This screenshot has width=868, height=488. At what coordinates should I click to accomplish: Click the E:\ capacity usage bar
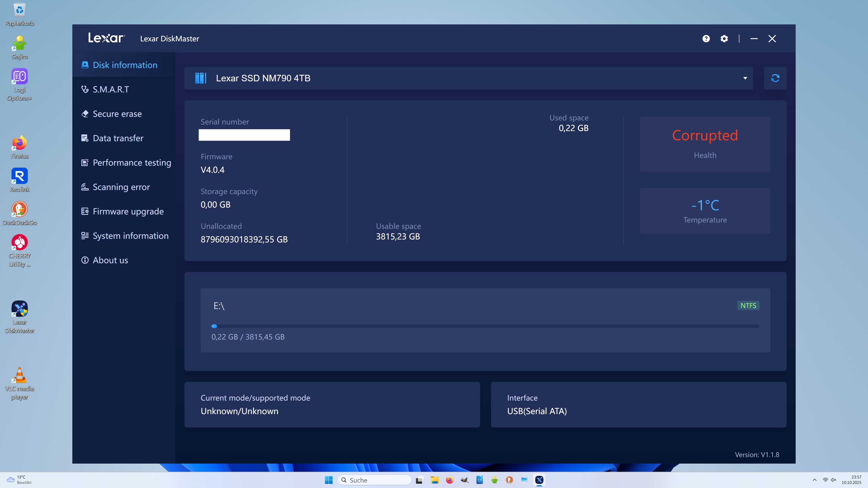485,326
